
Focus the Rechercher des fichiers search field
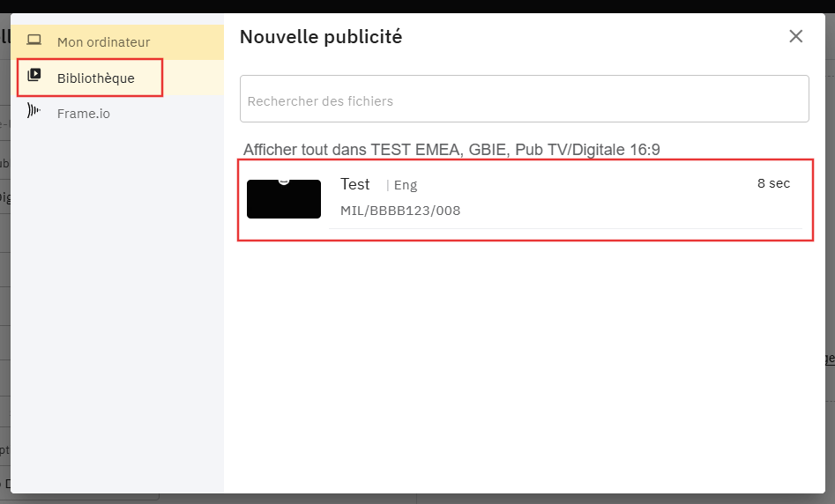click(x=524, y=100)
